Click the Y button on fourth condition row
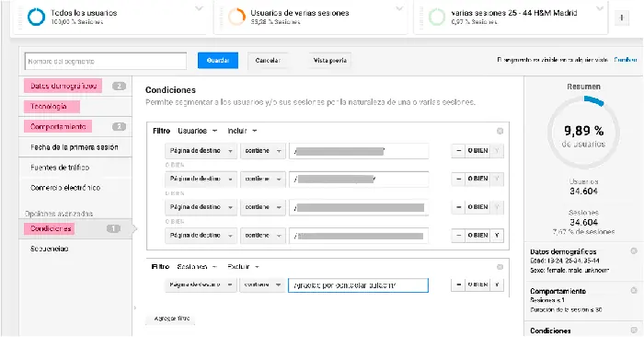644x337 pixels. click(x=497, y=236)
